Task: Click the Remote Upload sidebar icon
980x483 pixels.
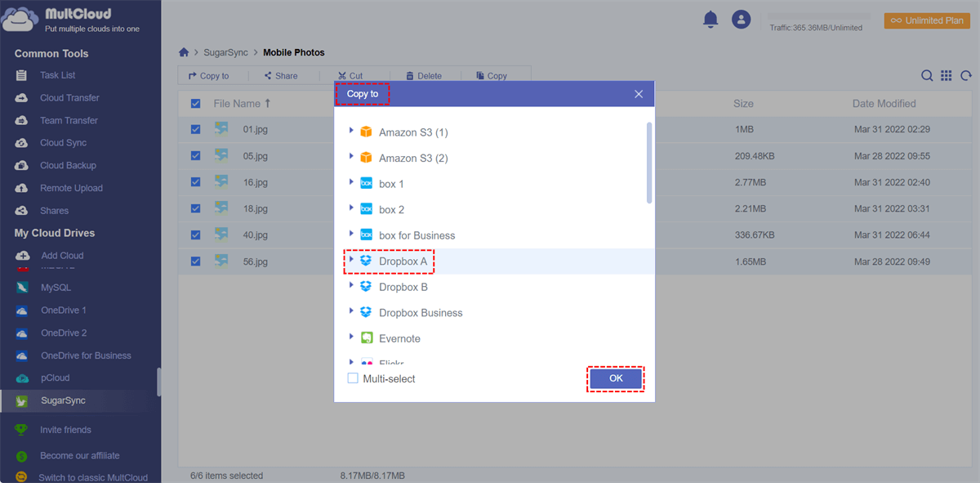Action: tap(22, 188)
